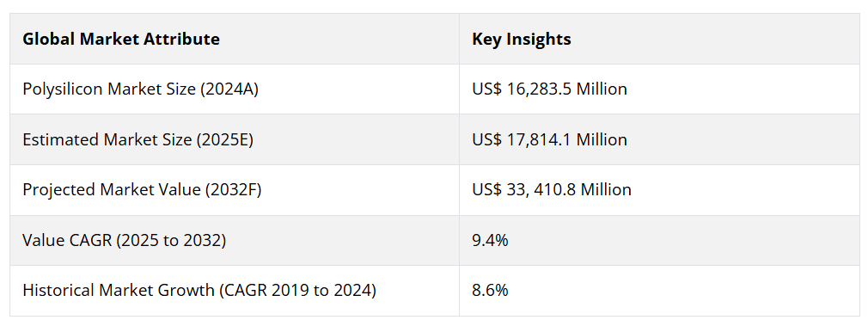Image resolution: width=868 pixels, height=320 pixels.
Task: Click the word Polysilicon in first row
Action: tap(63, 89)
